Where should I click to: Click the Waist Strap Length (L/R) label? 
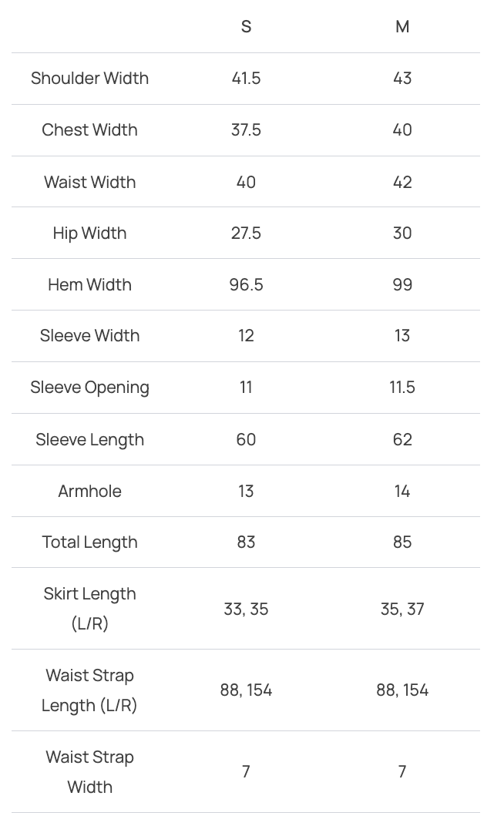click(89, 690)
